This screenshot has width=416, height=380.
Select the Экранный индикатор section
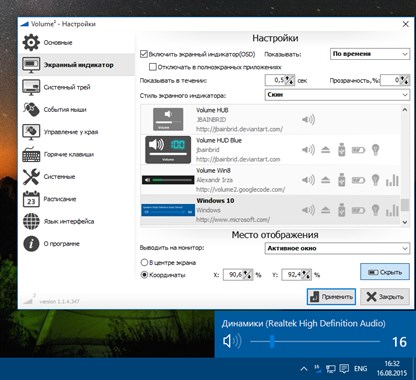pyautogui.click(x=77, y=65)
